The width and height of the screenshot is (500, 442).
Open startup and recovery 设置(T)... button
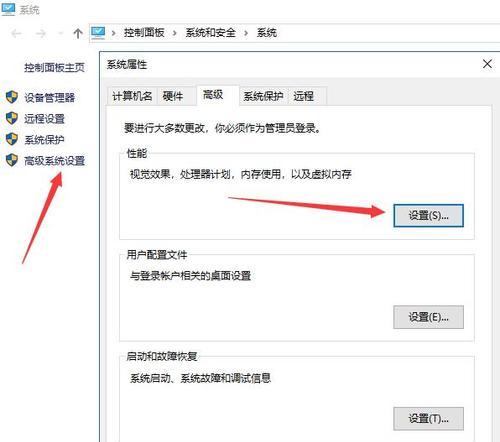[x=428, y=419]
